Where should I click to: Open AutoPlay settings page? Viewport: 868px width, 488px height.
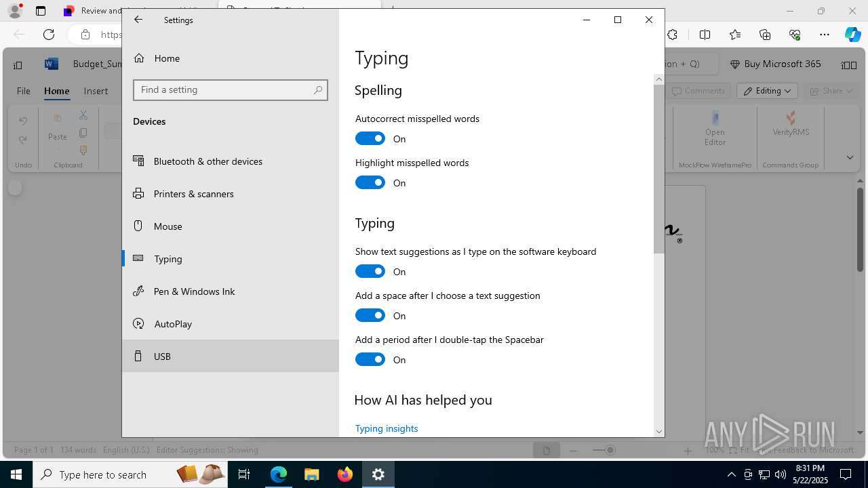231,324
